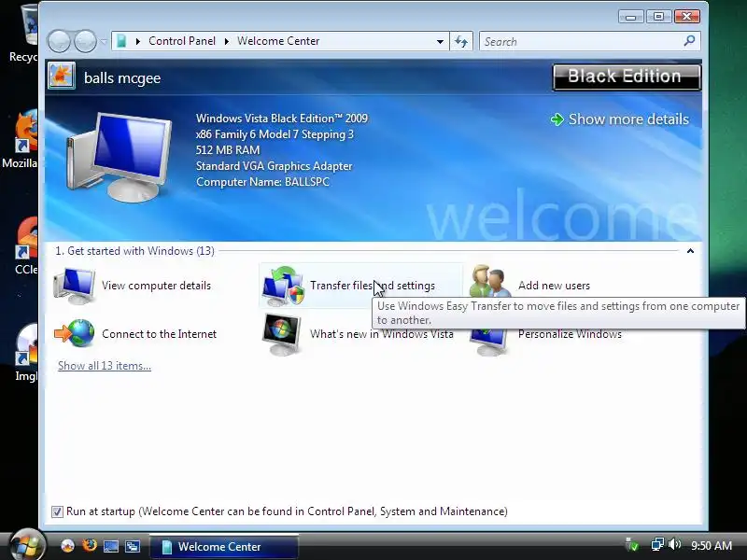Image resolution: width=747 pixels, height=560 pixels.
Task: Click the Welcome Center breadcrumb
Action: click(278, 41)
